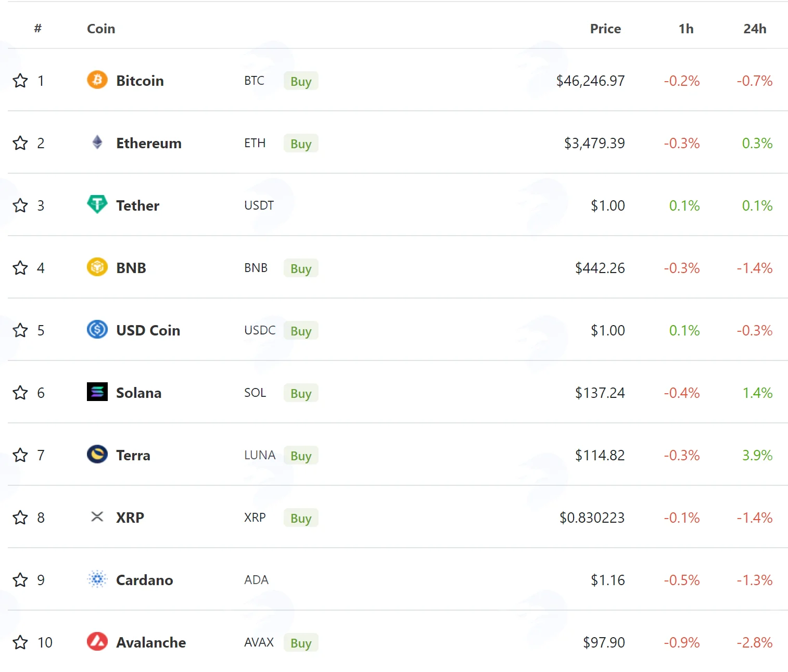
Task: Toggle favorite star for XRP
Action: coord(20,518)
